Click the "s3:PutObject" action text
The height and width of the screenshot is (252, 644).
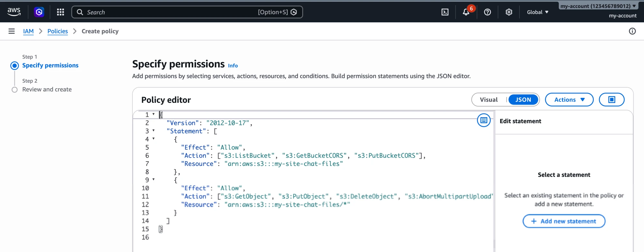pyautogui.click(x=304, y=196)
